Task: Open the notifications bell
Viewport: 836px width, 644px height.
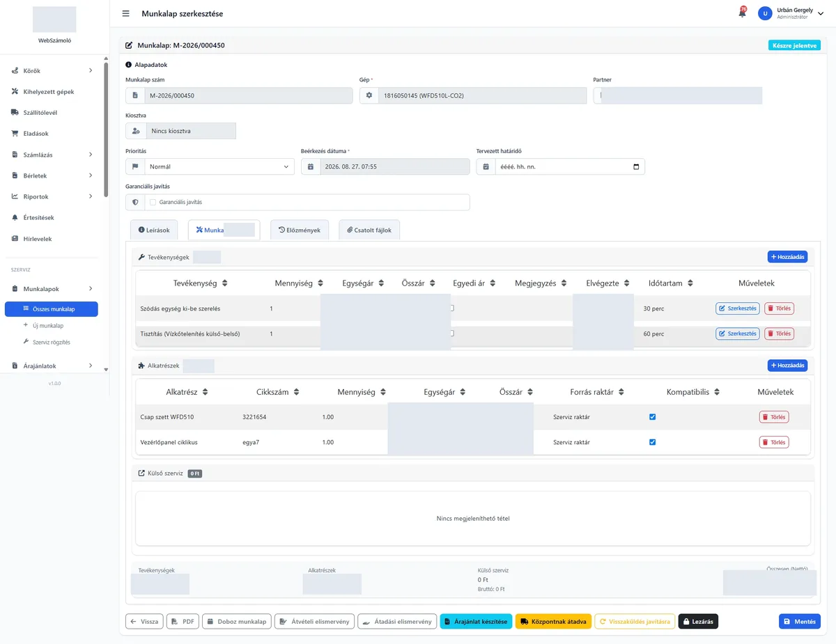Action: (x=742, y=13)
